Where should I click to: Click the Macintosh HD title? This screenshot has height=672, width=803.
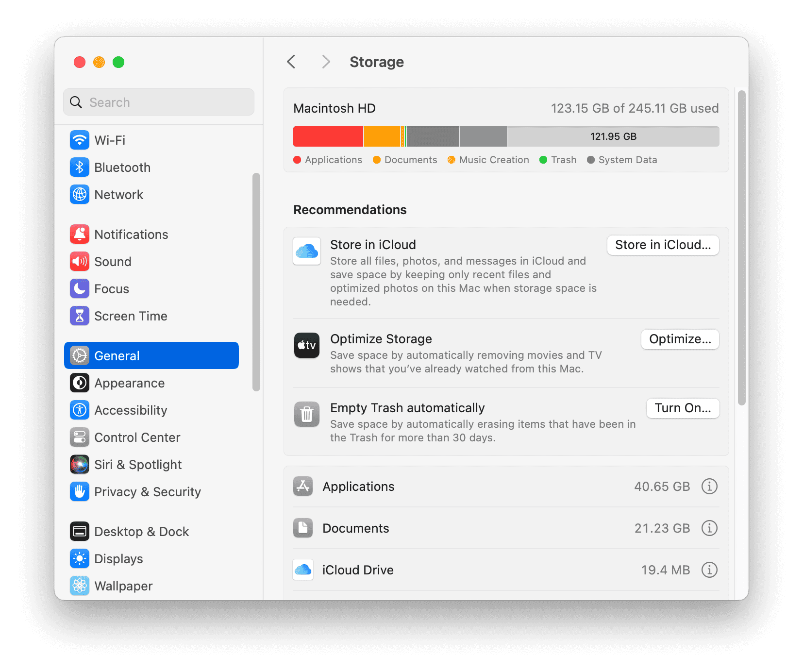coord(335,108)
